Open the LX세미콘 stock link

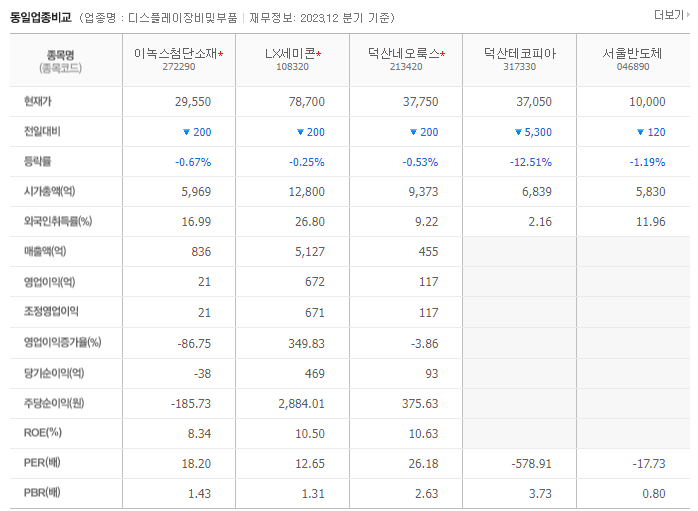290,53
